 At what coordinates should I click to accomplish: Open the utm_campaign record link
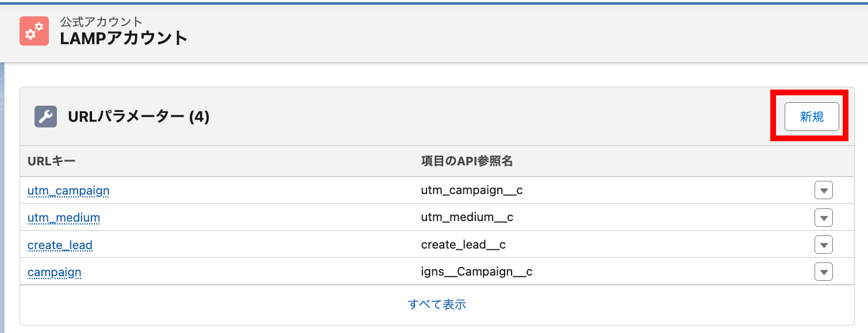pos(68,190)
